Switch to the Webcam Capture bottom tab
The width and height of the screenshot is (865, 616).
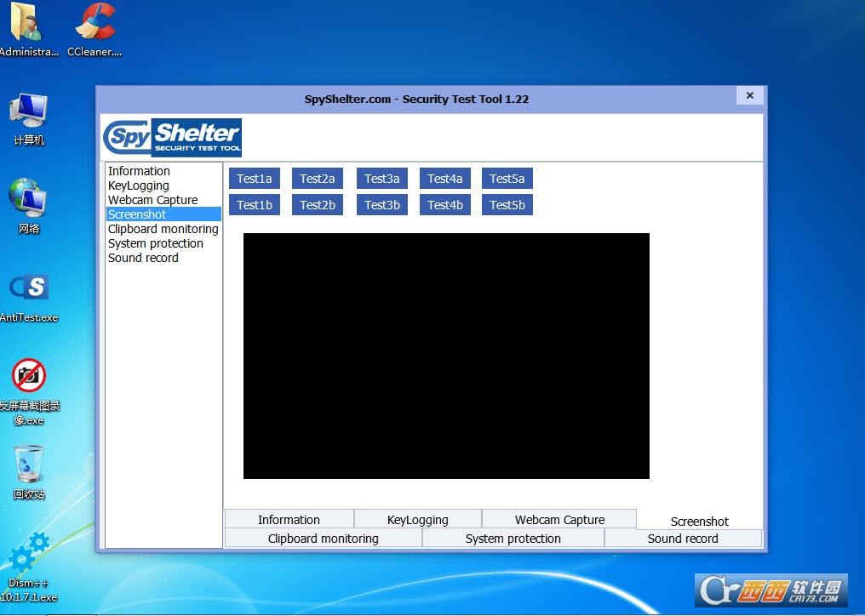(559, 520)
